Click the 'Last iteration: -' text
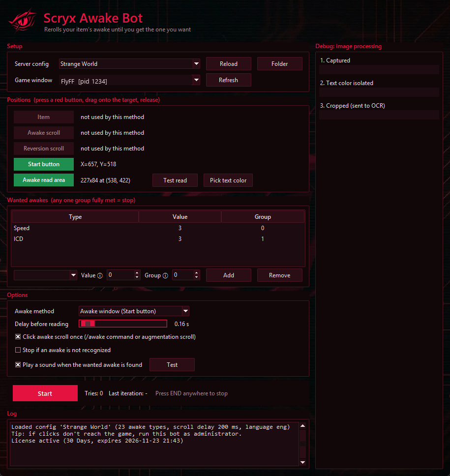Viewport: 450px width, 476px height. click(x=128, y=393)
